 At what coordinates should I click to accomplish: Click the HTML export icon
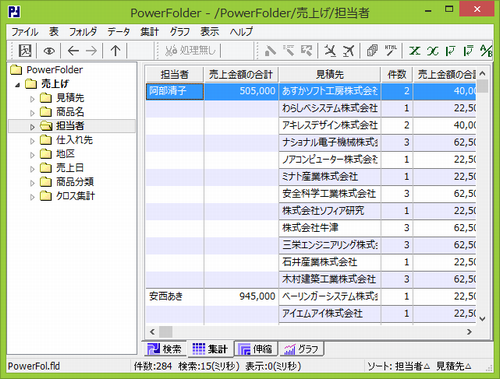point(390,51)
